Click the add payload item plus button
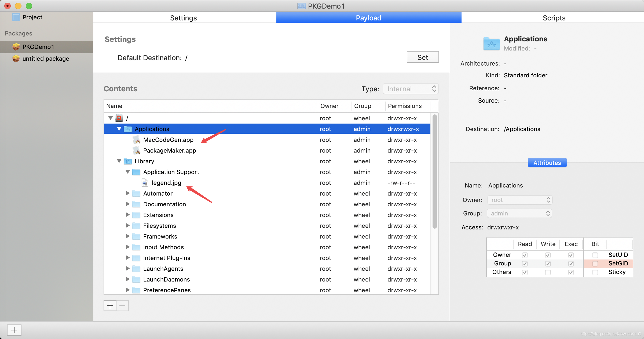644x339 pixels. pyautogui.click(x=110, y=306)
